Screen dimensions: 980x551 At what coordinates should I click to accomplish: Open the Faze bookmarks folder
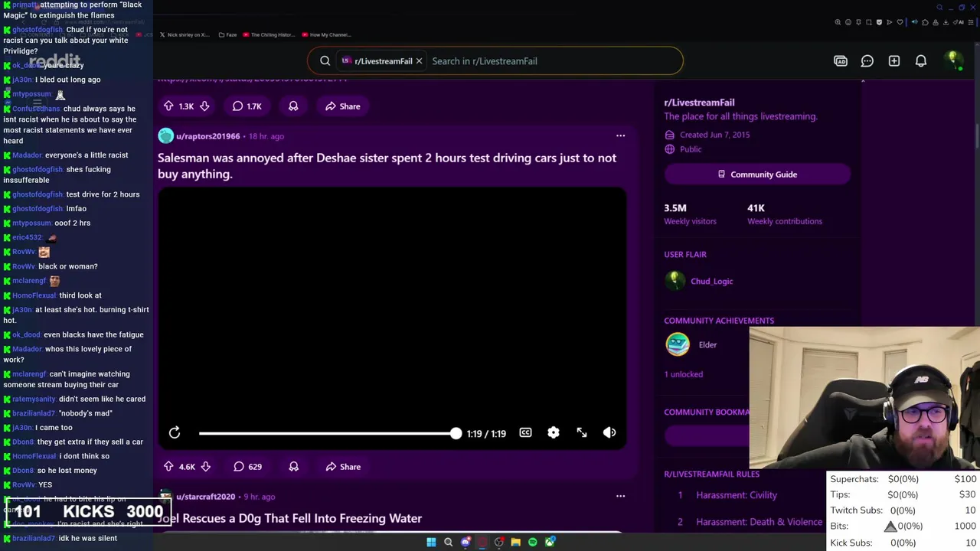point(227,34)
